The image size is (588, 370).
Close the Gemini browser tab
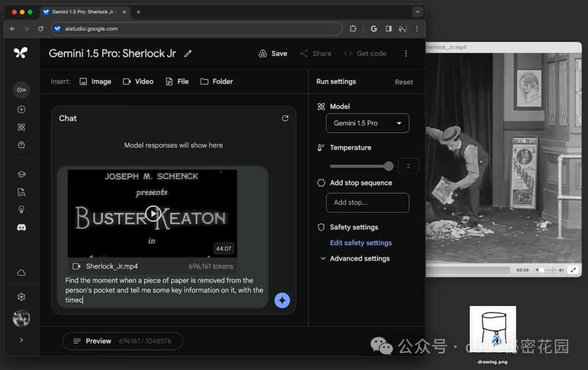[x=124, y=12]
